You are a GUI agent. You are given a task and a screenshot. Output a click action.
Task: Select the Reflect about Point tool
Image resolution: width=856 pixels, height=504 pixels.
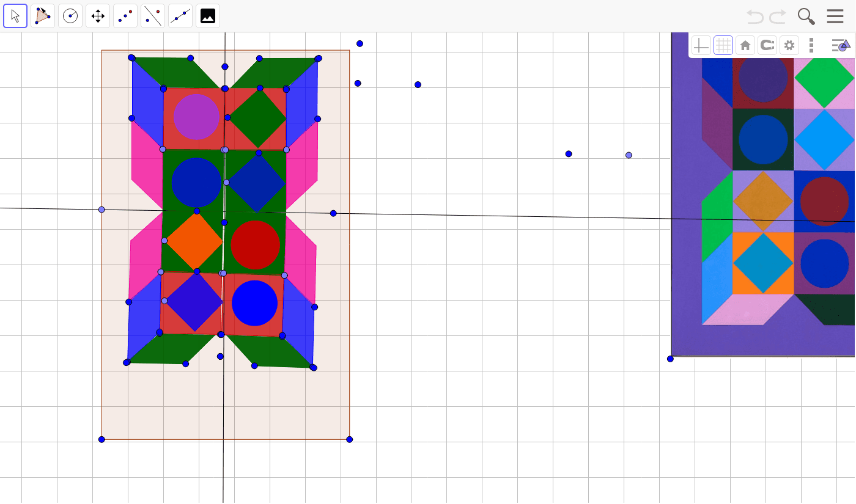coord(125,16)
